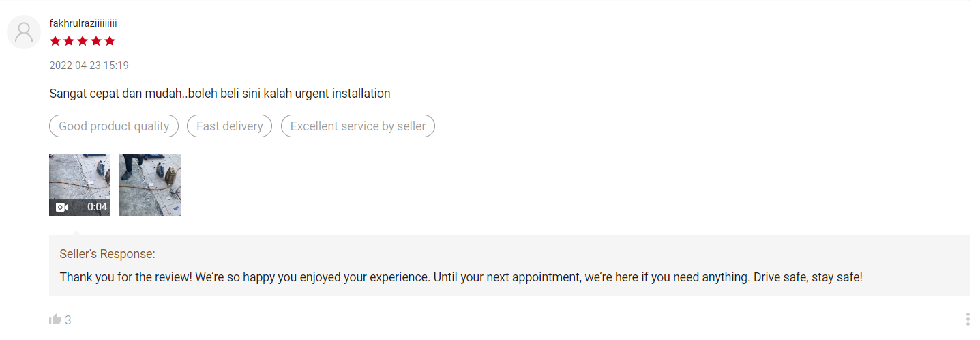The width and height of the screenshot is (980, 340).
Task: Click the fifth red rating star
Action: click(110, 41)
